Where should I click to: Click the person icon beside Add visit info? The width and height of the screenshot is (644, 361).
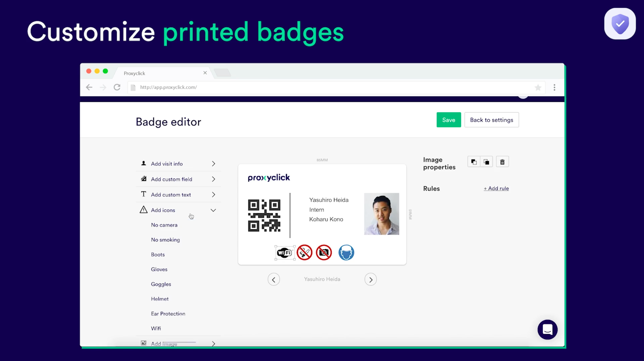tap(143, 163)
